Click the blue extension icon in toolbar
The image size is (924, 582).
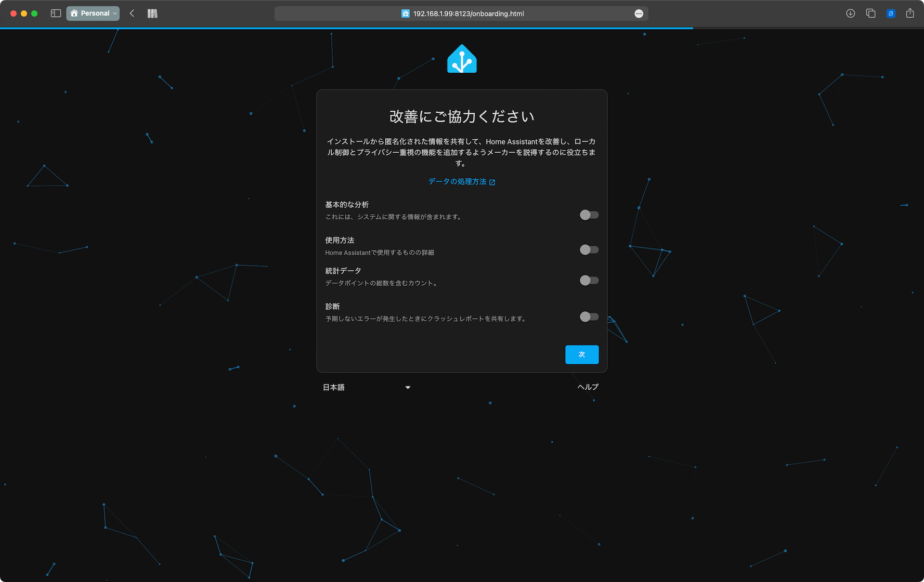[x=891, y=14]
